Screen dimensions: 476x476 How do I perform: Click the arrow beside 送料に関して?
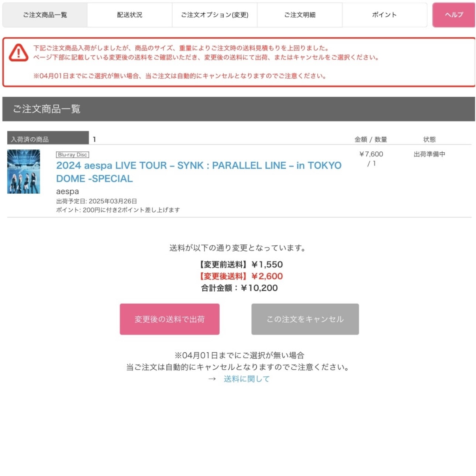click(x=212, y=379)
